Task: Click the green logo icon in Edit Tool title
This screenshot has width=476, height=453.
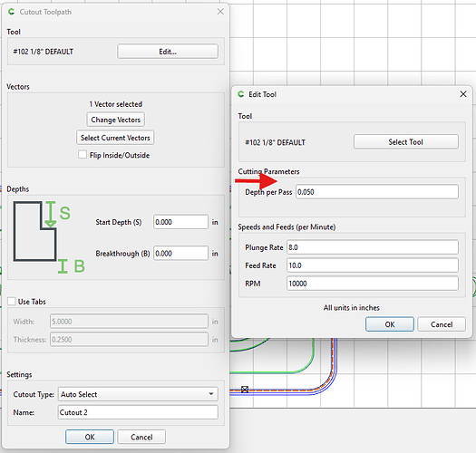Action: (x=241, y=94)
